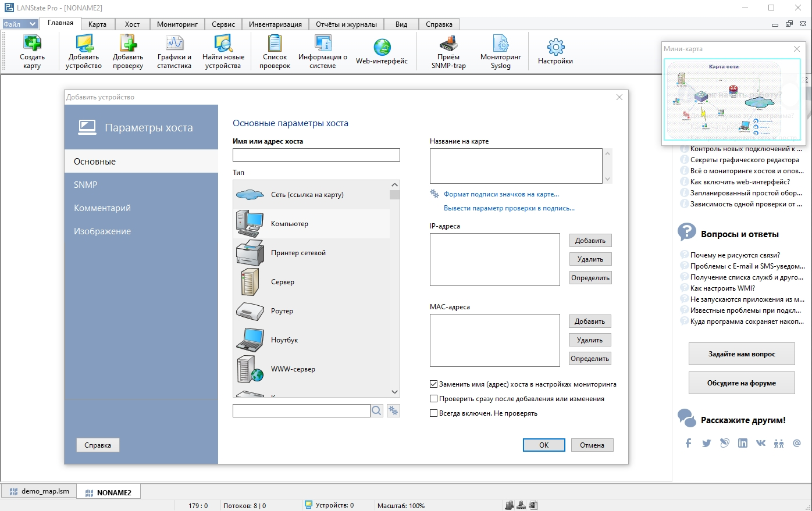Select the WWW-сервер device type
This screenshot has width=812, height=511.
(311, 369)
